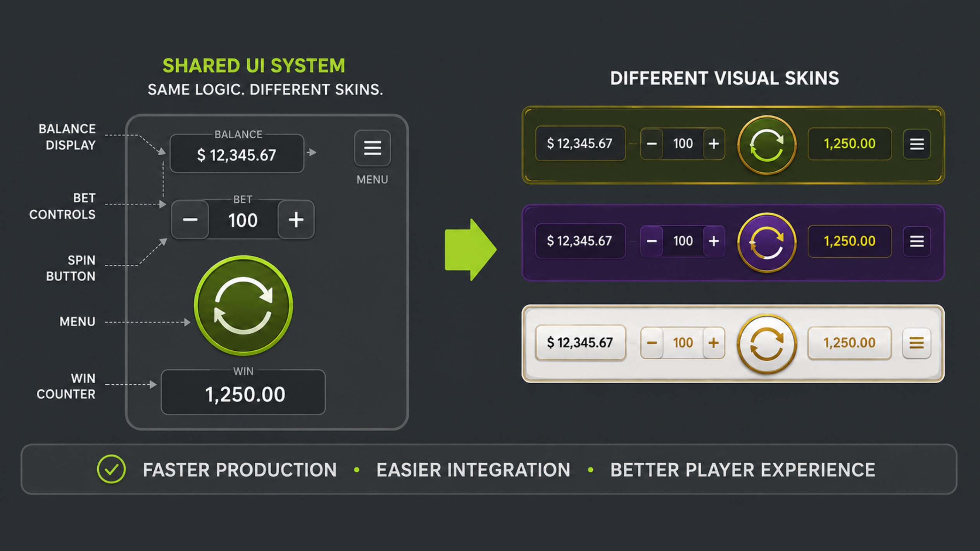Click the spin button in the purple skin

[767, 243]
